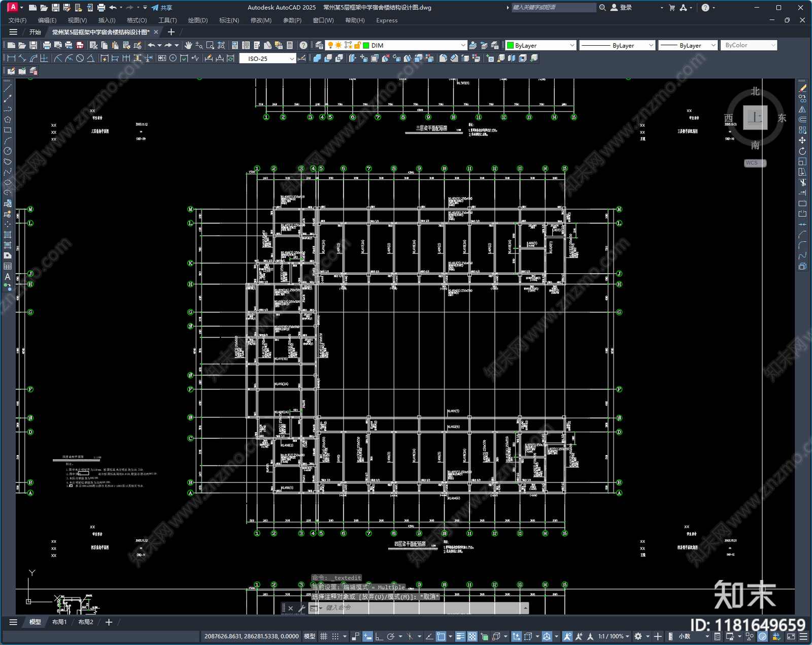Add a new layout with plus button
This screenshot has height=645, width=812.
tap(109, 622)
